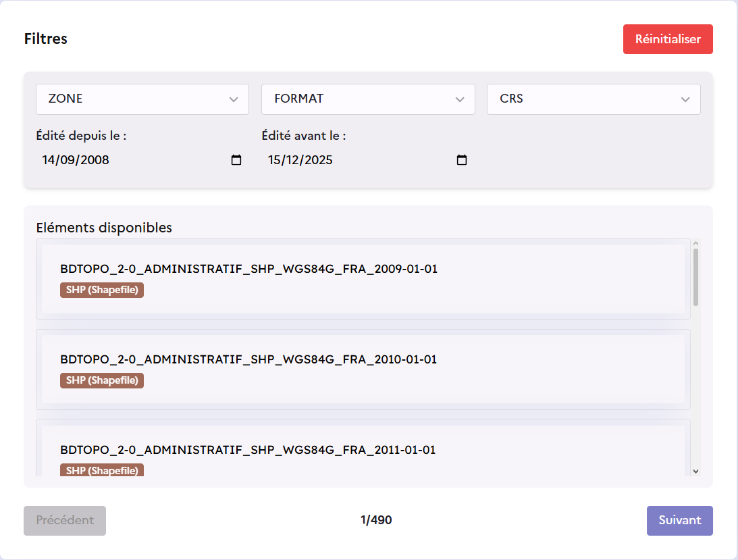Click SHP badge under the 2010-01-01 item

[102, 381]
